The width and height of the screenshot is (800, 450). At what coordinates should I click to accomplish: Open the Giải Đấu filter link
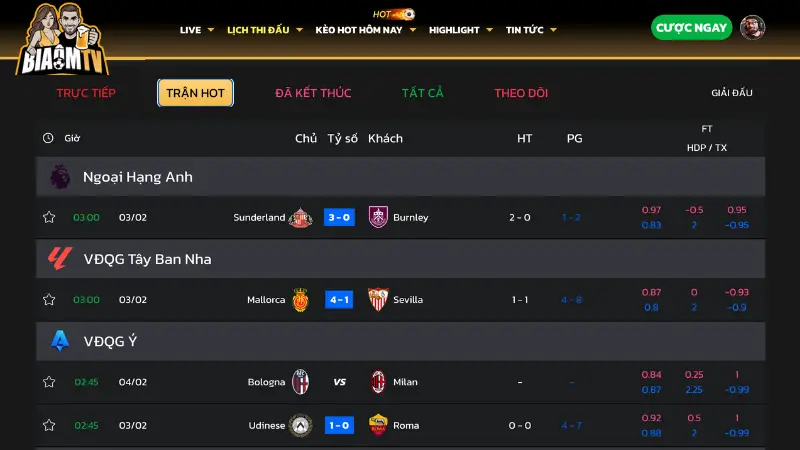[x=732, y=93]
